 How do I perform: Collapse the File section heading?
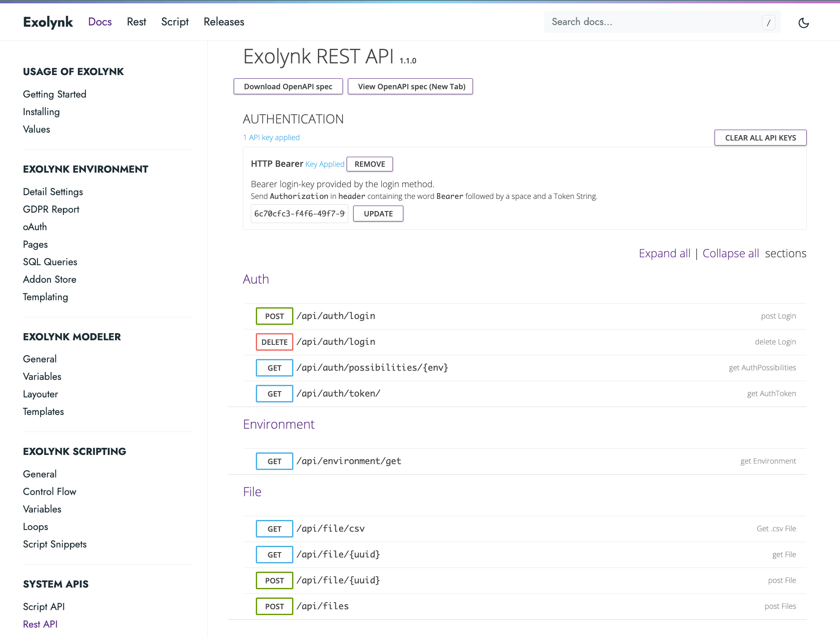(252, 492)
